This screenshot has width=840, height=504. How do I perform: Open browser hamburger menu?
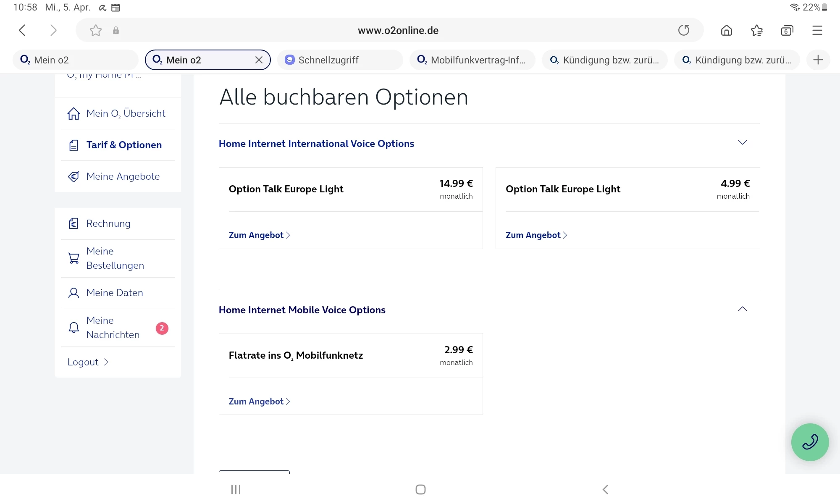click(x=817, y=30)
